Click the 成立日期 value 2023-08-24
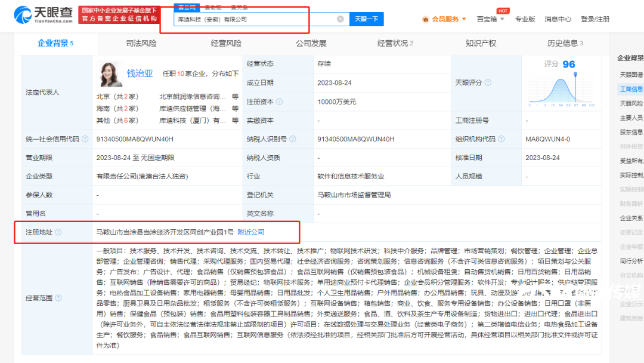Screen dimensions: 644x363 point(335,82)
